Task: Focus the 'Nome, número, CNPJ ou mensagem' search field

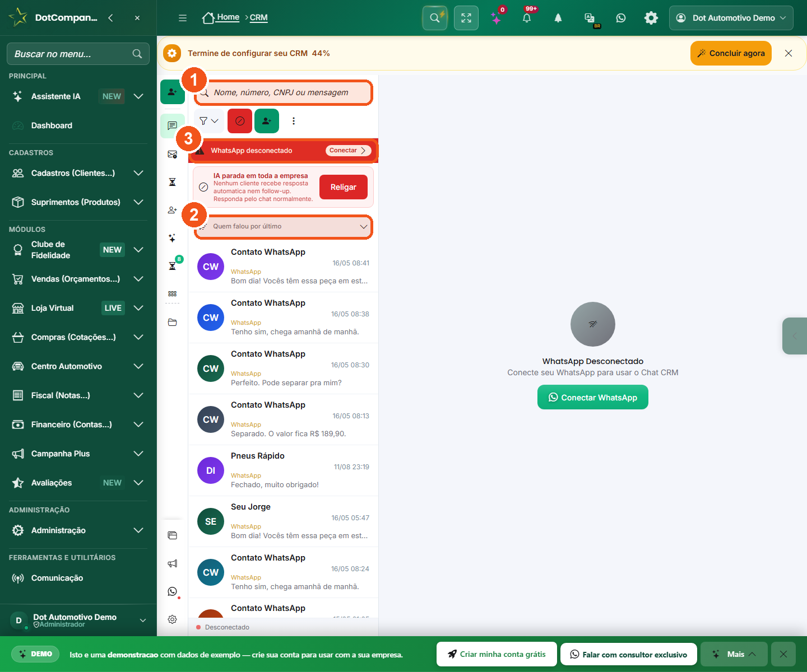Action: pyautogui.click(x=284, y=92)
